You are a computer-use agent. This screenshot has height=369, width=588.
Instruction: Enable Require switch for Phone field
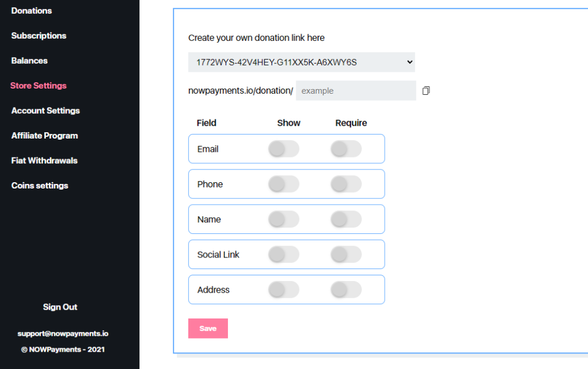tap(346, 184)
